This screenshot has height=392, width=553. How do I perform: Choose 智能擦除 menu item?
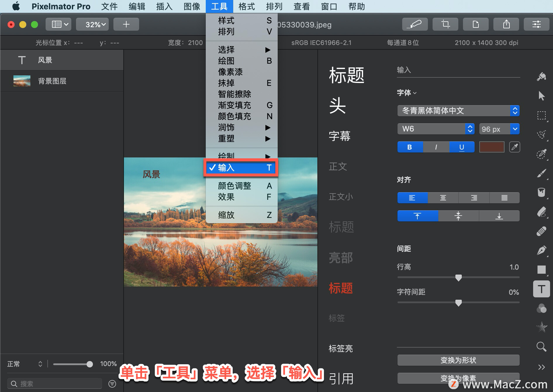click(x=241, y=94)
